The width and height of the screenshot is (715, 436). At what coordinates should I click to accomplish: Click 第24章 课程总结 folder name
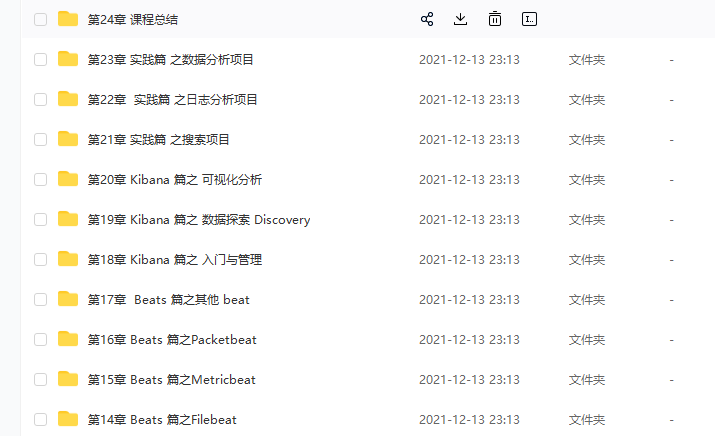coord(133,20)
